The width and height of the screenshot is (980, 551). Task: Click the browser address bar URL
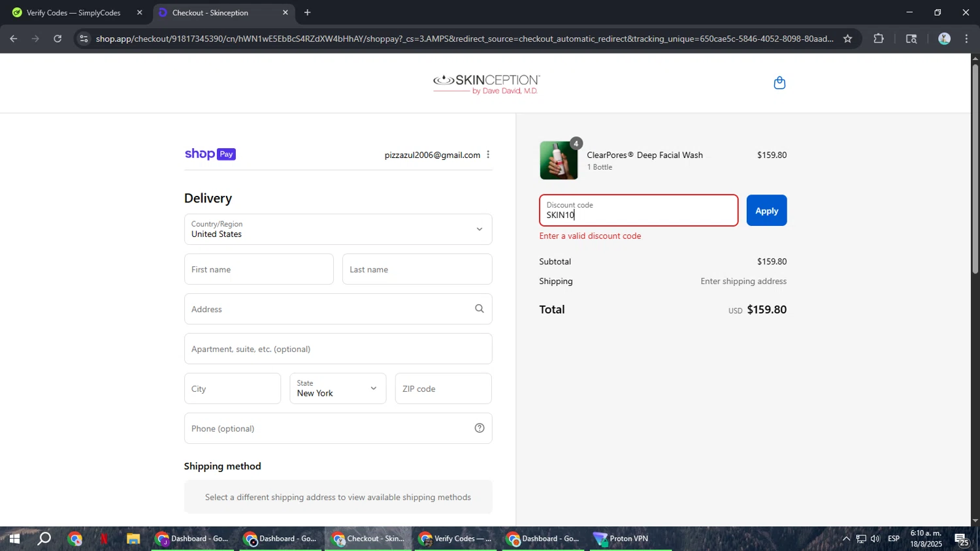(x=465, y=39)
